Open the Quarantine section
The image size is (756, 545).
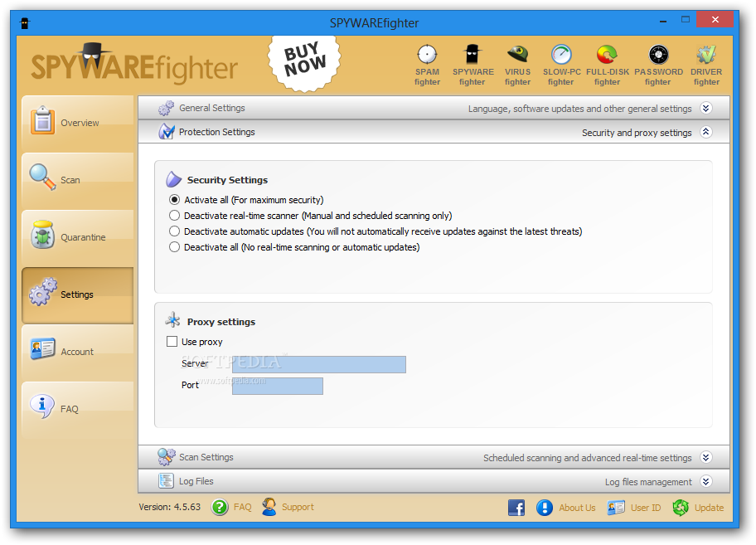(x=78, y=237)
